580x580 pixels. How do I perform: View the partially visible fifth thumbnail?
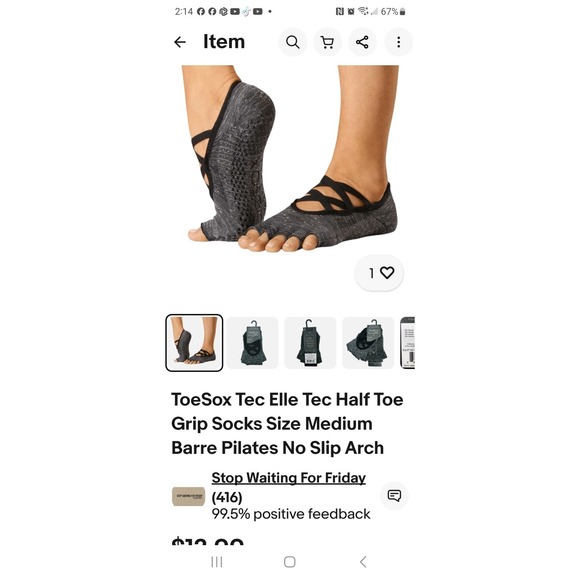(x=408, y=343)
